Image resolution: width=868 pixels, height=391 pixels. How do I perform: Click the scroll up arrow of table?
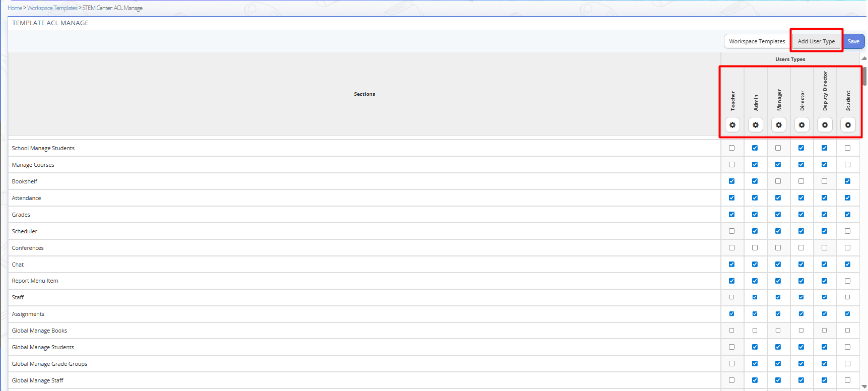point(864,59)
